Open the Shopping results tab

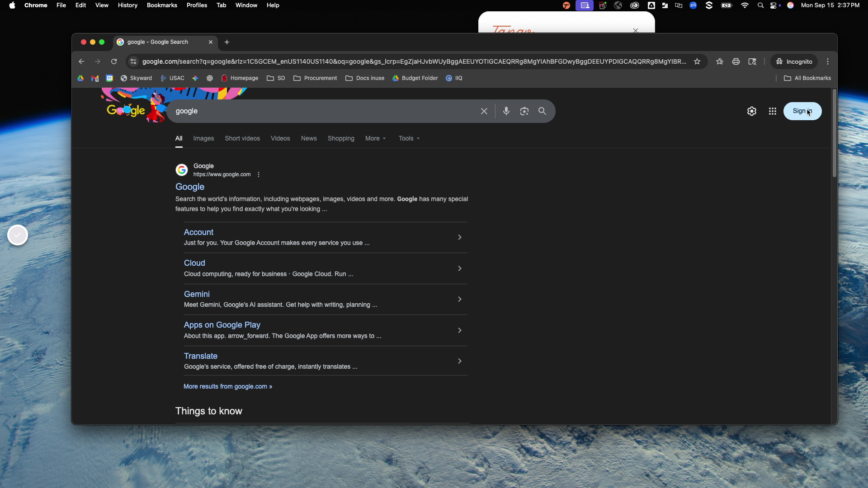pyautogui.click(x=341, y=138)
